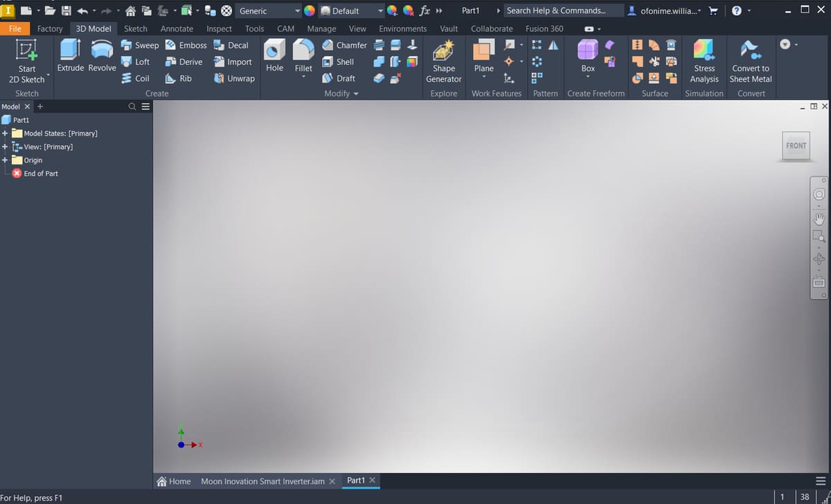Open the Generic material dropdown
The height and width of the screenshot is (504, 831).
pos(269,10)
